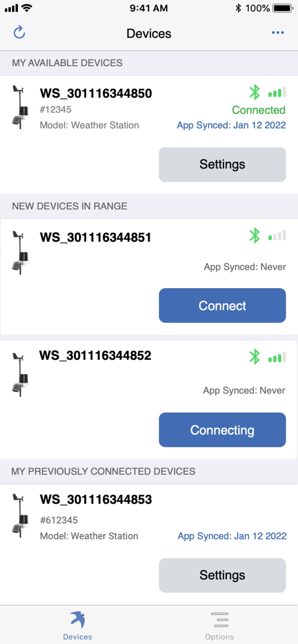Tap the refresh icon at top left
The width and height of the screenshot is (298, 644).
(x=19, y=33)
